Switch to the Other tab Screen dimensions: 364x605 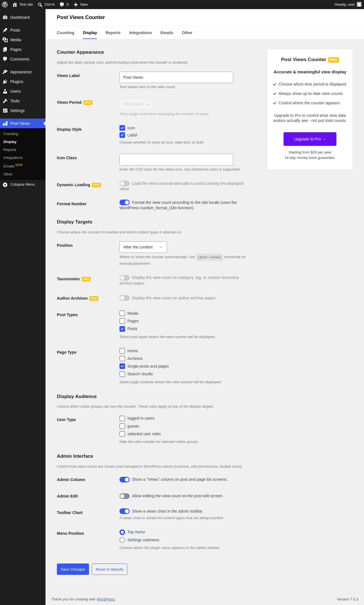tap(187, 33)
